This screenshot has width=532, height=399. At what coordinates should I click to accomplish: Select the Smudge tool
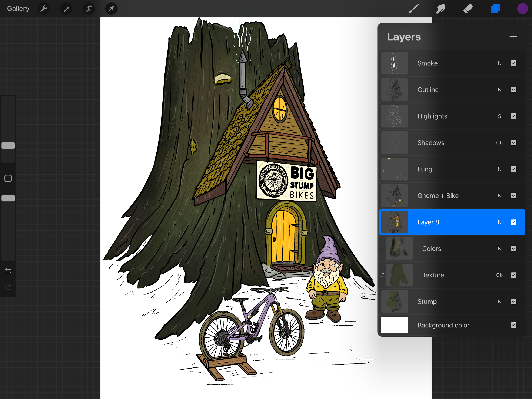(441, 9)
